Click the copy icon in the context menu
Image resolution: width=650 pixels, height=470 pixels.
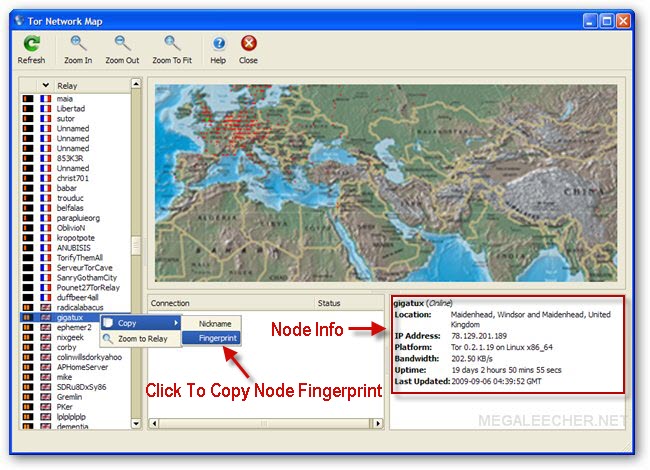tap(108, 323)
